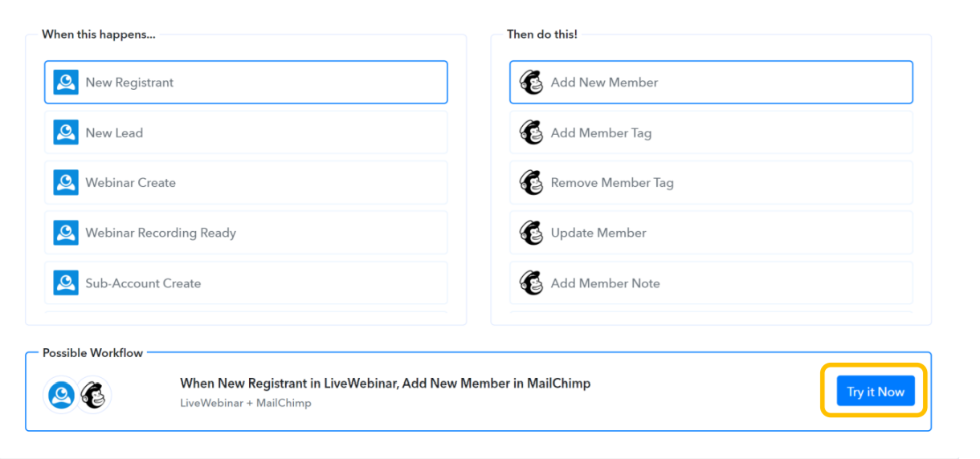Click MailChimp icon beside Add Member Note

point(531,283)
